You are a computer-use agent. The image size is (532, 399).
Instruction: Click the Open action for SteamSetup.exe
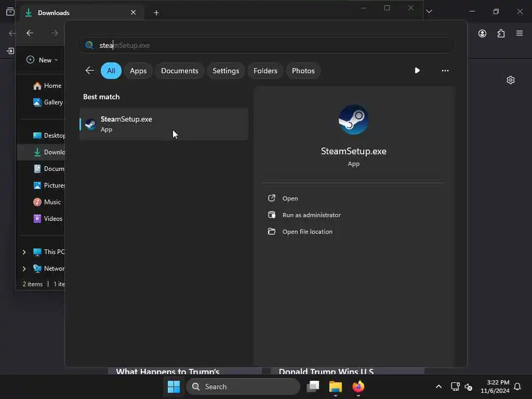tap(290, 198)
